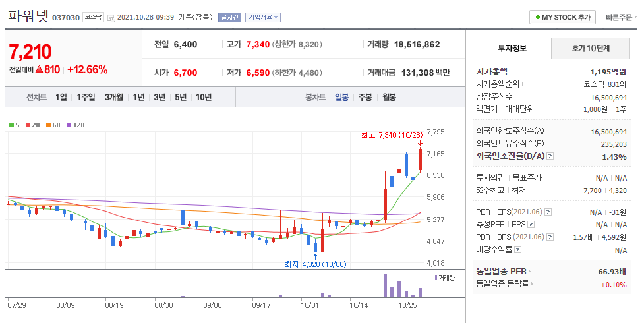Select 일봉 candle chart

tap(341, 97)
